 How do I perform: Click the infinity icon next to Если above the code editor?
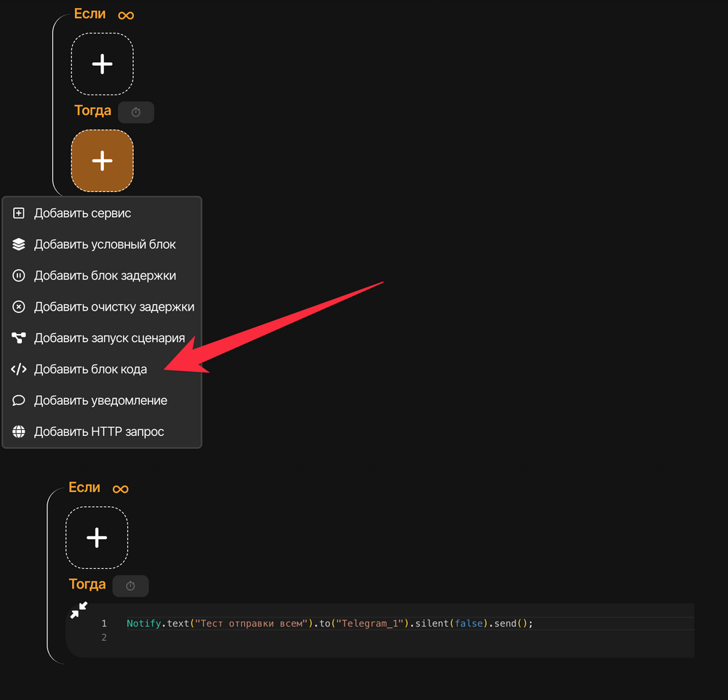(120, 488)
